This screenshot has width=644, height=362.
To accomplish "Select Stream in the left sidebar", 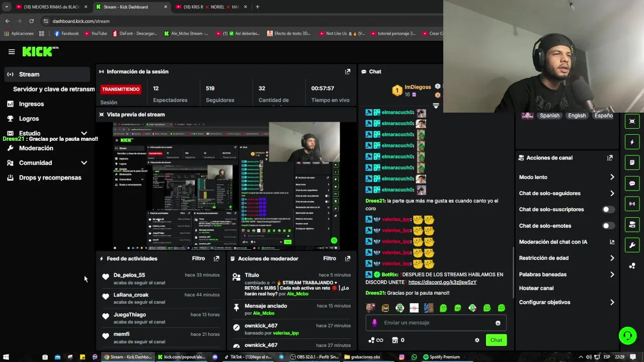I will click(x=47, y=74).
